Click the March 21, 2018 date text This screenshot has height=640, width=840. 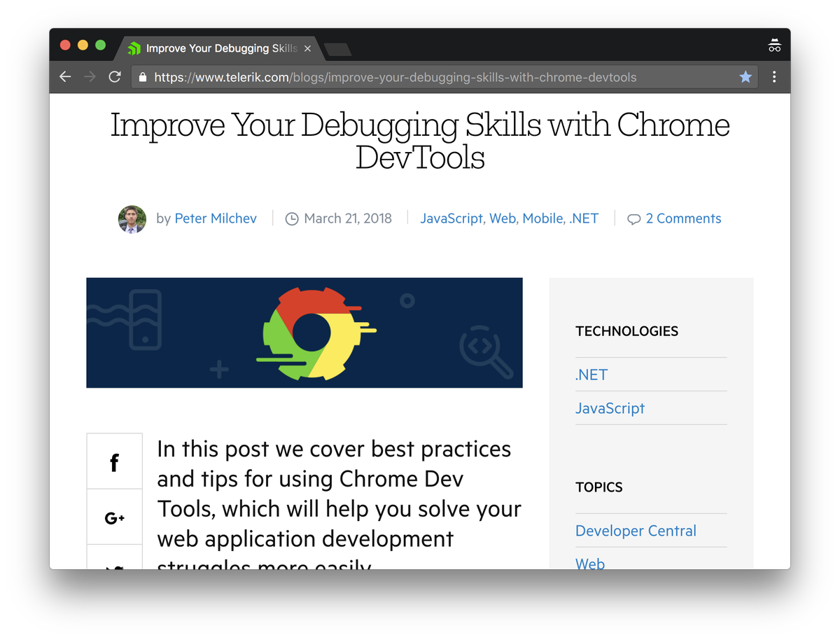[348, 218]
